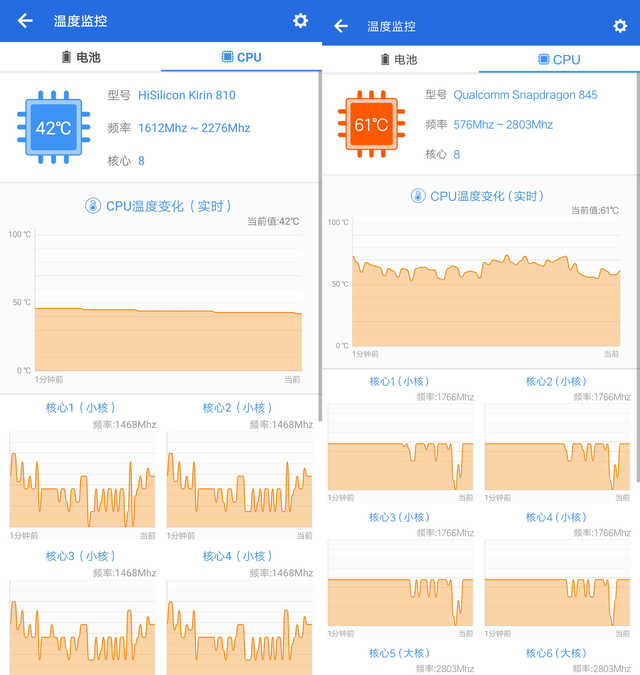
Task: Tap blue 42°C CPU chip icon
Action: (x=53, y=127)
